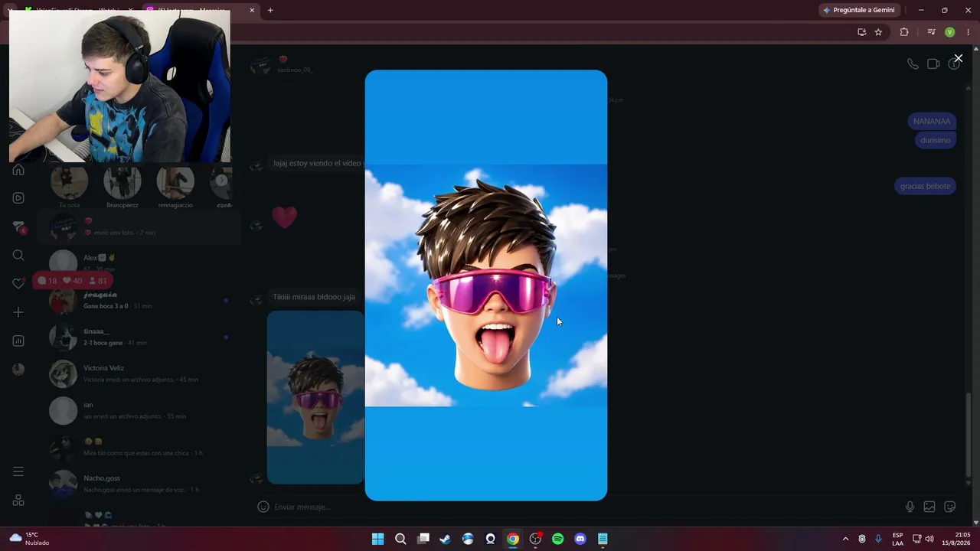
Task: Click the voice message microphone icon
Action: pos(910,507)
